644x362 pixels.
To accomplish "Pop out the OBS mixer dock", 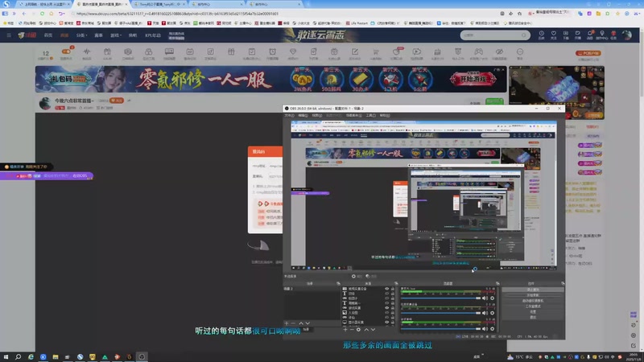I will click(x=497, y=284).
